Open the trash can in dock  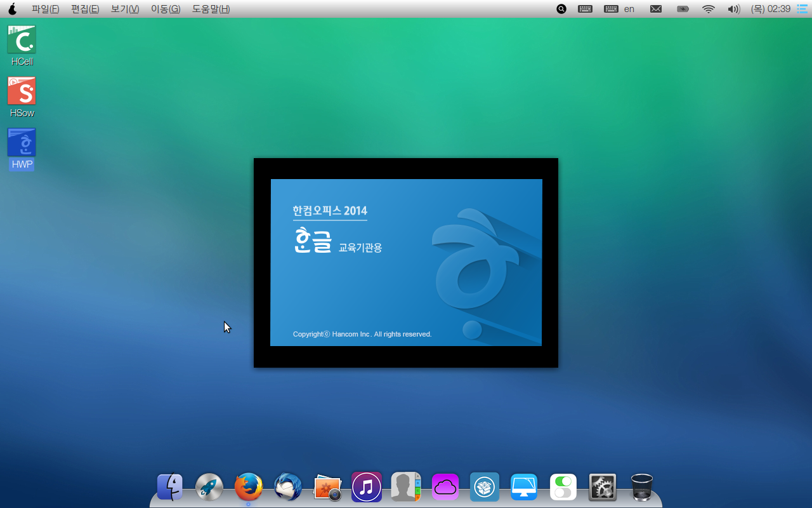tap(642, 488)
